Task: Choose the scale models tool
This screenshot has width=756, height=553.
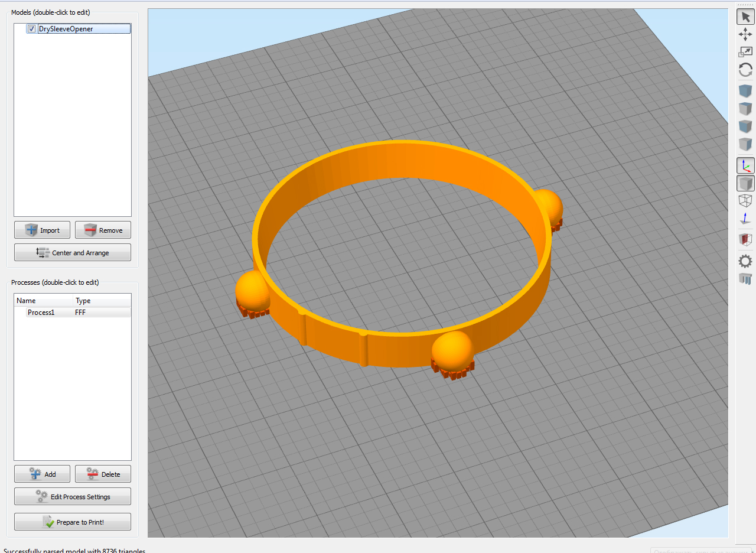Action: [745, 52]
